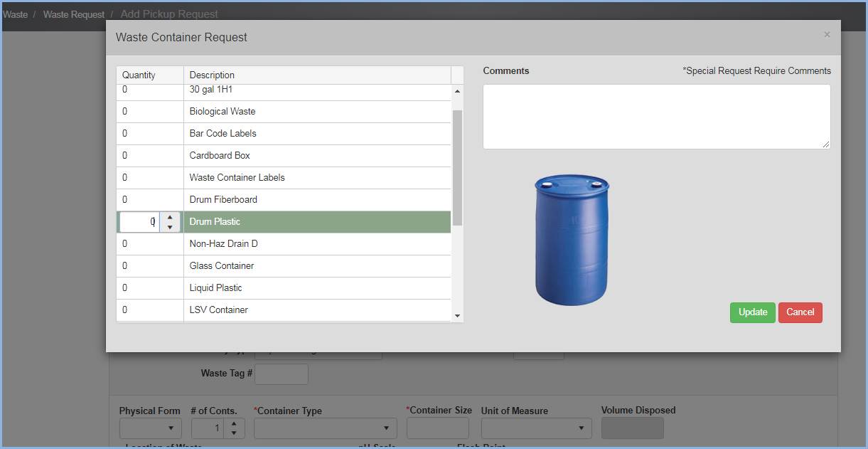Expand the Container Type dropdown
The height and width of the screenshot is (449, 868).
point(325,428)
